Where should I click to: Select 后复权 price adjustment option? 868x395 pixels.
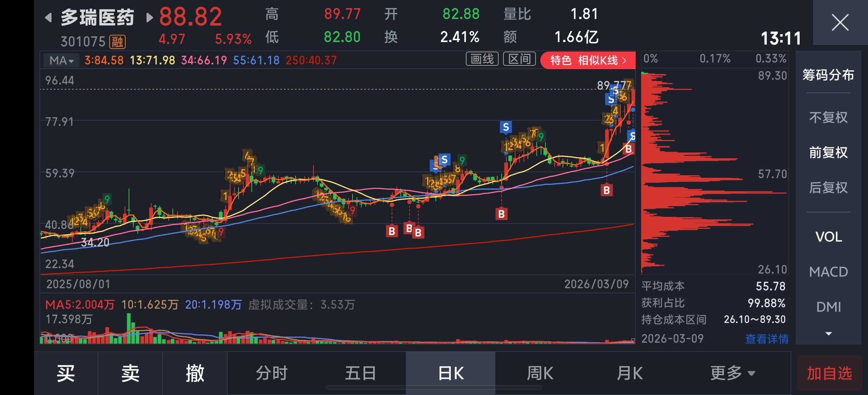pyautogui.click(x=828, y=188)
